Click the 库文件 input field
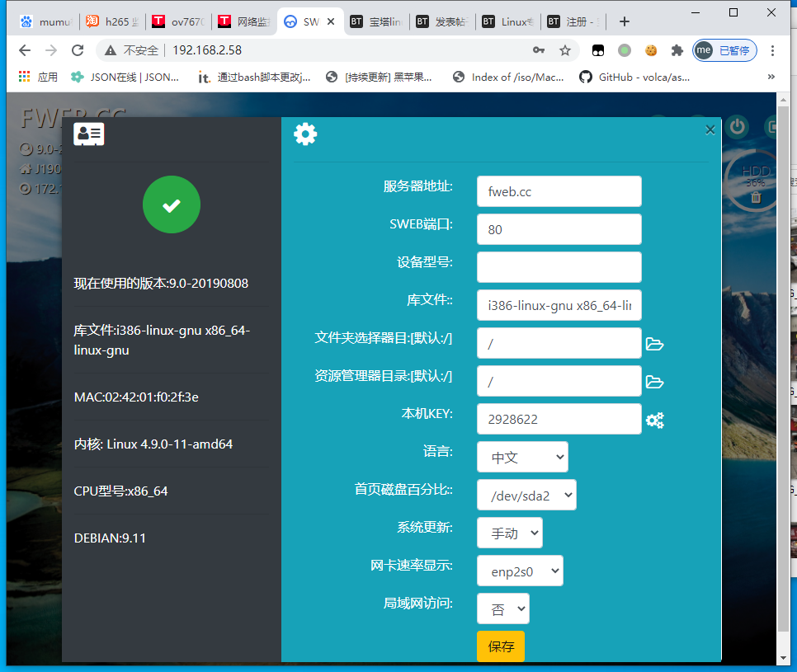797x672 pixels. [559, 305]
